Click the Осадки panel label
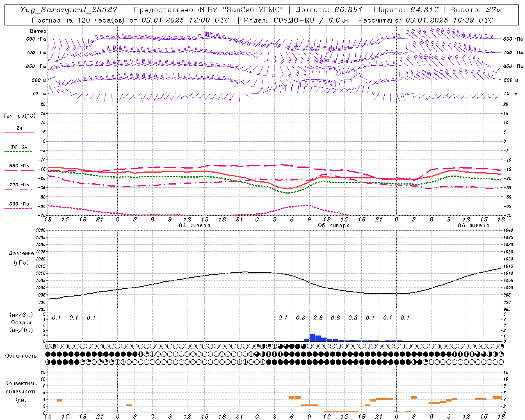This screenshot has width=525, height=420. pyautogui.click(x=21, y=322)
